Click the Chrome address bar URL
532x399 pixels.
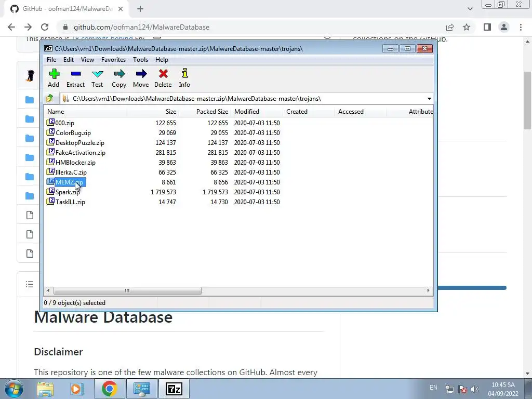141,27
